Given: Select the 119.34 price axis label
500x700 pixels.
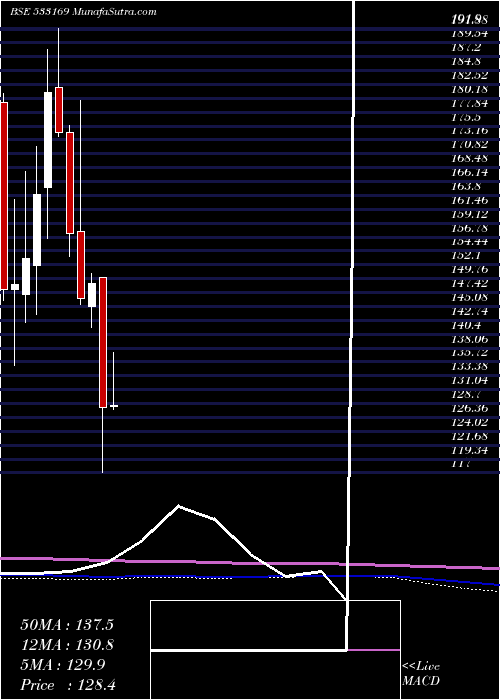Looking at the screenshot, I should tap(469, 450).
